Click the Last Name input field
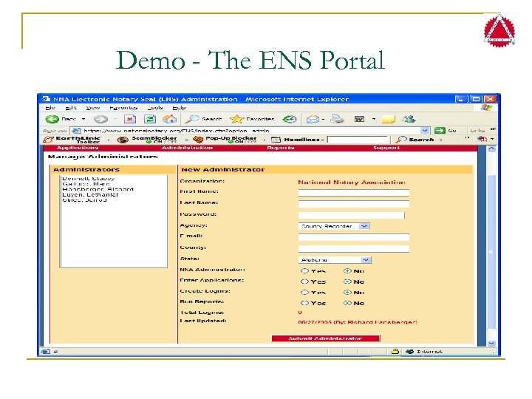Screen dimensions: 532x399 [353, 204]
